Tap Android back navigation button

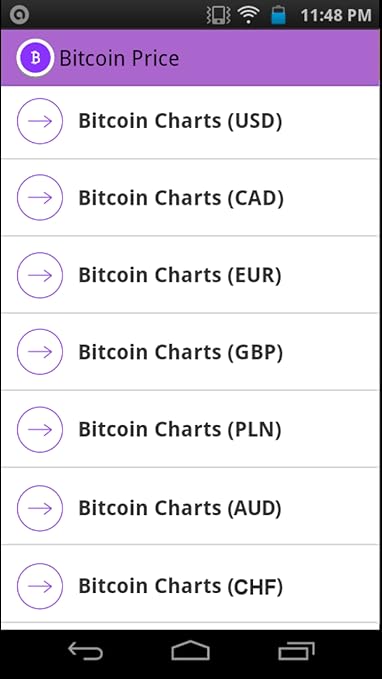(x=85, y=651)
